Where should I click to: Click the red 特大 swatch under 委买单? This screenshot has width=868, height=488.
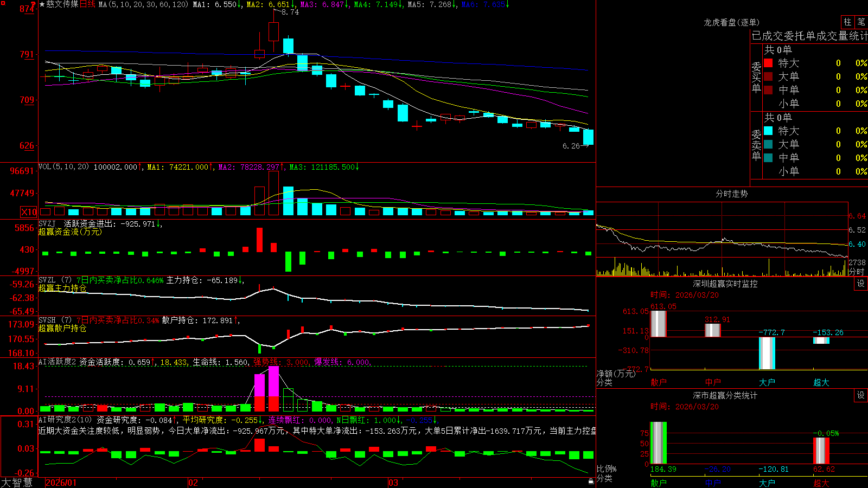point(768,63)
